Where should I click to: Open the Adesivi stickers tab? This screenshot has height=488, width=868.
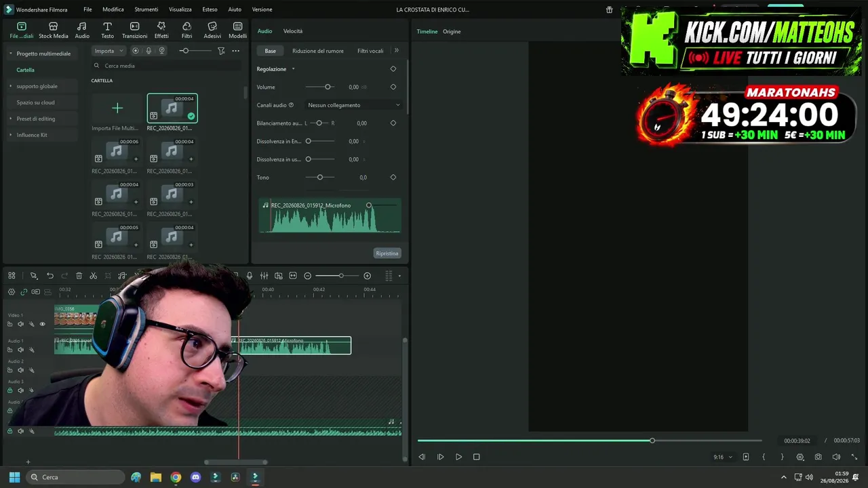pyautogui.click(x=212, y=30)
